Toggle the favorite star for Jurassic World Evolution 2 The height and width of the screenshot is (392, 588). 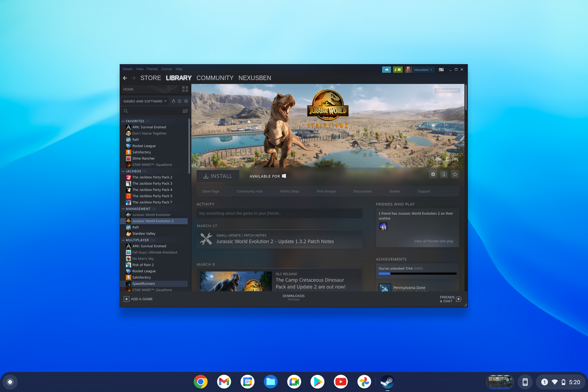click(455, 174)
